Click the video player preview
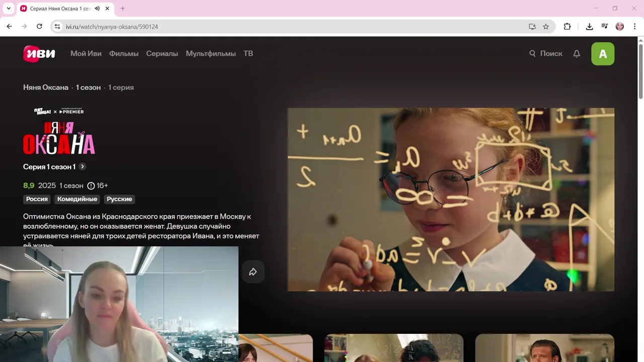 [x=451, y=200]
